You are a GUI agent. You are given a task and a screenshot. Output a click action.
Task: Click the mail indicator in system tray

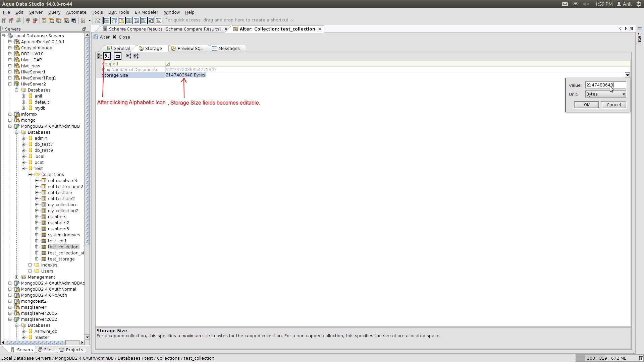pyautogui.click(x=565, y=4)
